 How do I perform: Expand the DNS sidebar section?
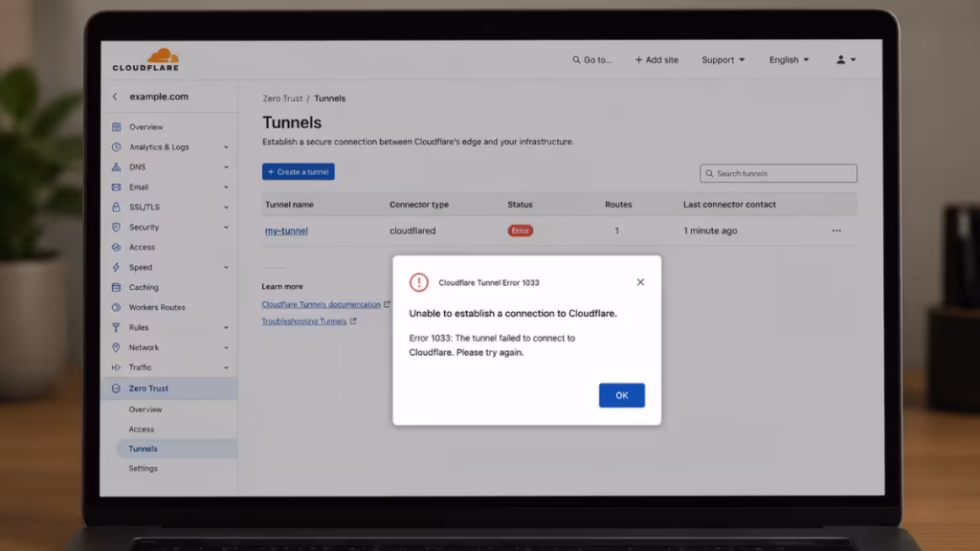[x=226, y=167]
